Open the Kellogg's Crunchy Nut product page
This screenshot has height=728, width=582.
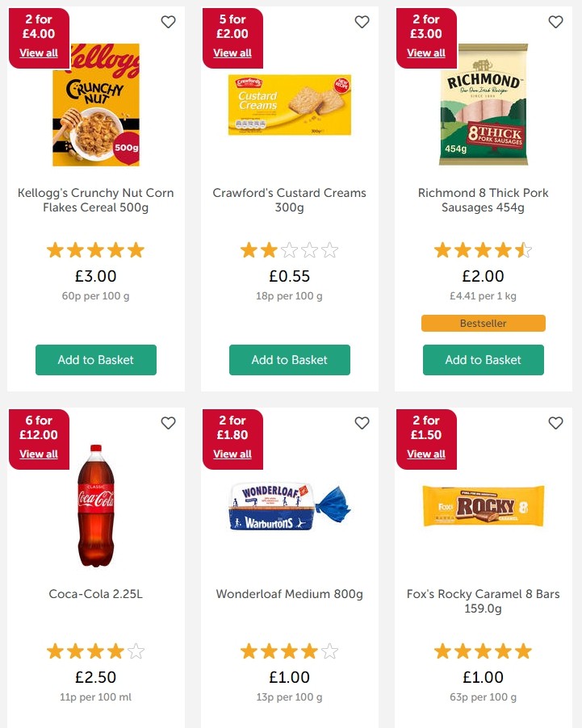point(96,200)
